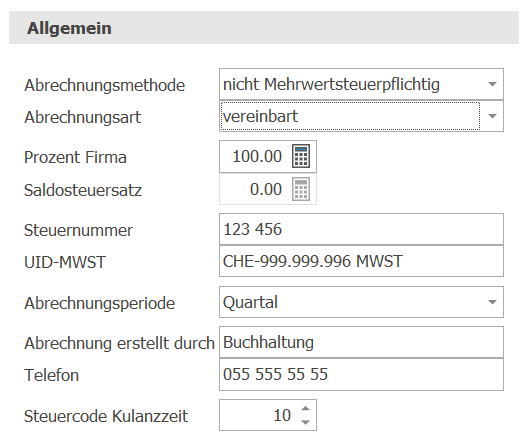The image size is (528, 442).
Task: Decrease Steuercode Kulanzzeit with down arrow
Action: (305, 422)
